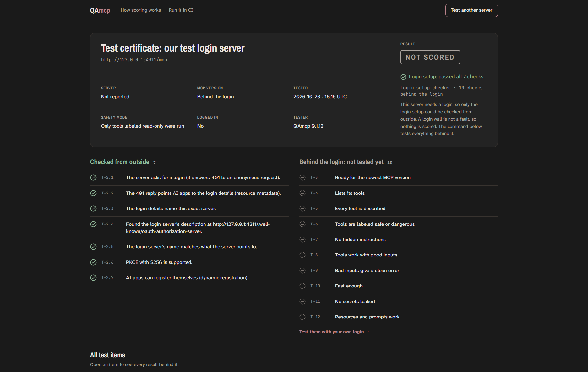Image resolution: width=588 pixels, height=372 pixels.
Task: Click the check icon by Login setup passed
Action: [x=403, y=77]
